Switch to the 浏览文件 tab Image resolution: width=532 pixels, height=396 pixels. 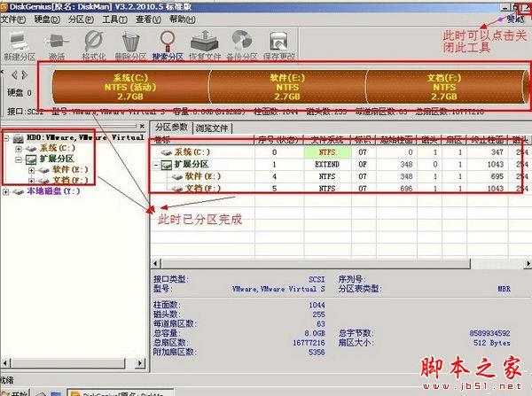point(212,128)
